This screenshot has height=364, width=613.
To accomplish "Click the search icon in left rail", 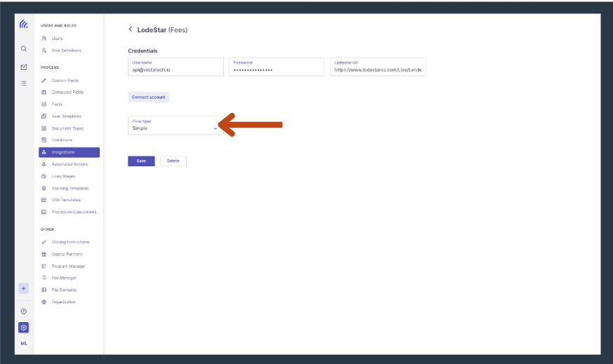I will point(24,49).
